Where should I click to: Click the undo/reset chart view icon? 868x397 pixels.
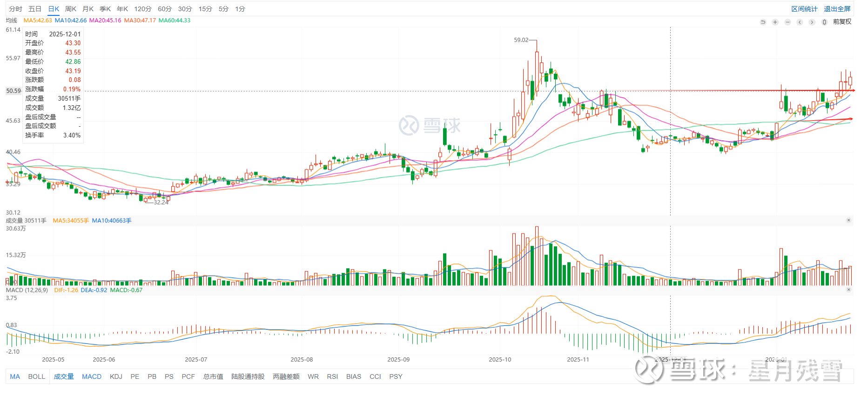(x=763, y=22)
